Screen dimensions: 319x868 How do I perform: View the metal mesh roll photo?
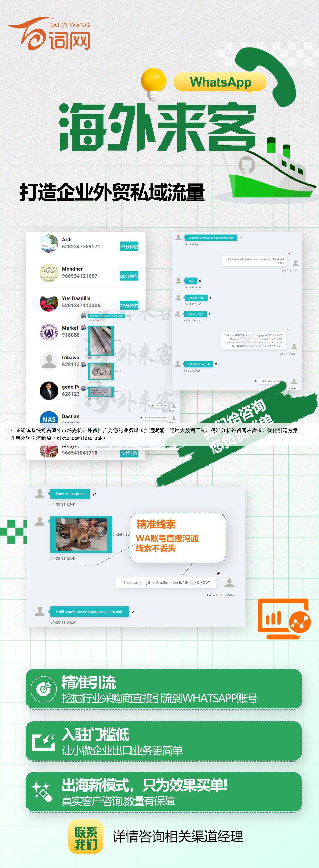click(100, 340)
